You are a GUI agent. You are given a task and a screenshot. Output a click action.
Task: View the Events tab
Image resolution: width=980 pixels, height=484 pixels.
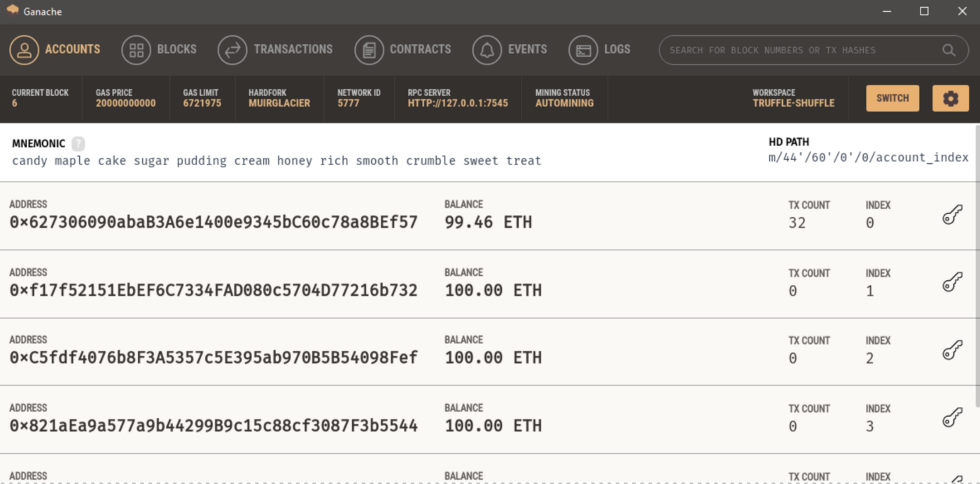(510, 50)
